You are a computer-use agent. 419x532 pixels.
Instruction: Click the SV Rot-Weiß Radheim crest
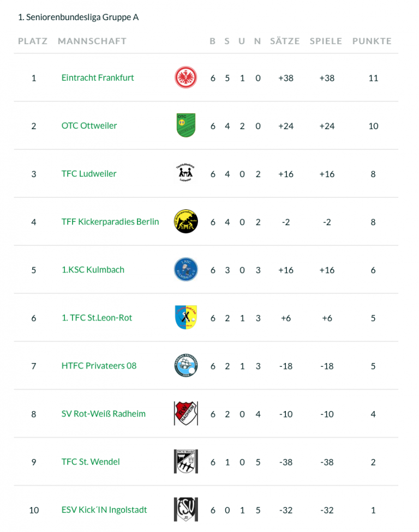(186, 413)
